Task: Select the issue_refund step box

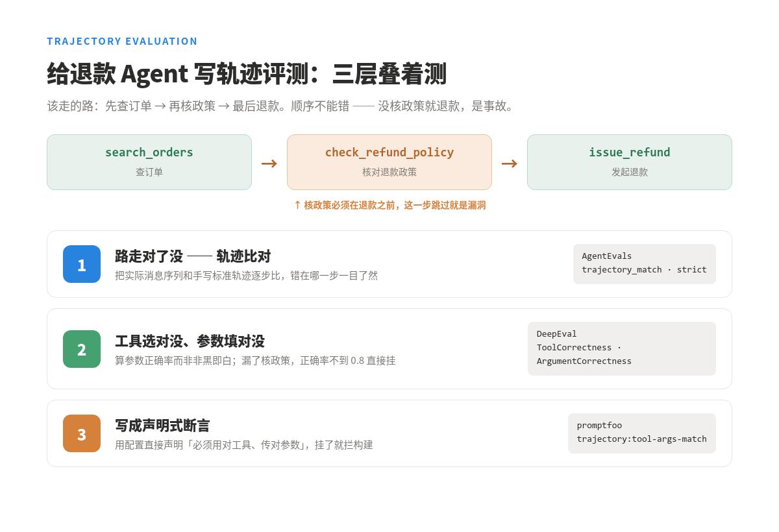Action: coord(630,162)
